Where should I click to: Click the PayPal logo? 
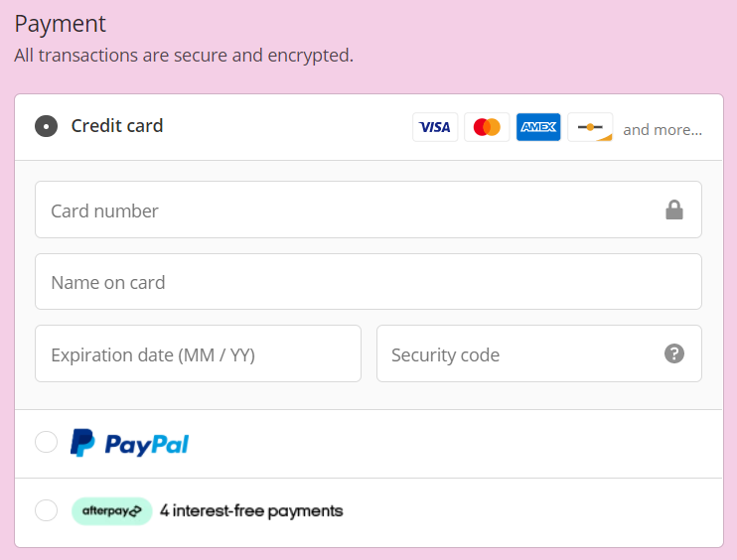pos(129,443)
